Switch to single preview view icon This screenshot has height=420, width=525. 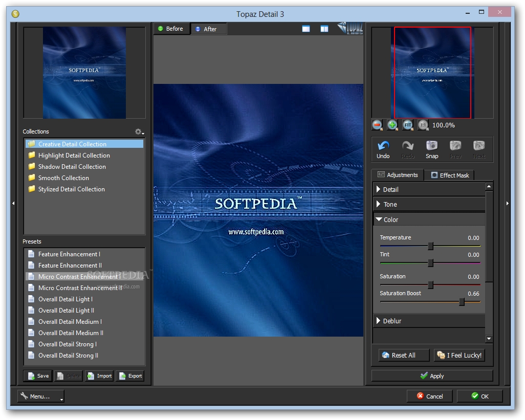pyautogui.click(x=306, y=29)
